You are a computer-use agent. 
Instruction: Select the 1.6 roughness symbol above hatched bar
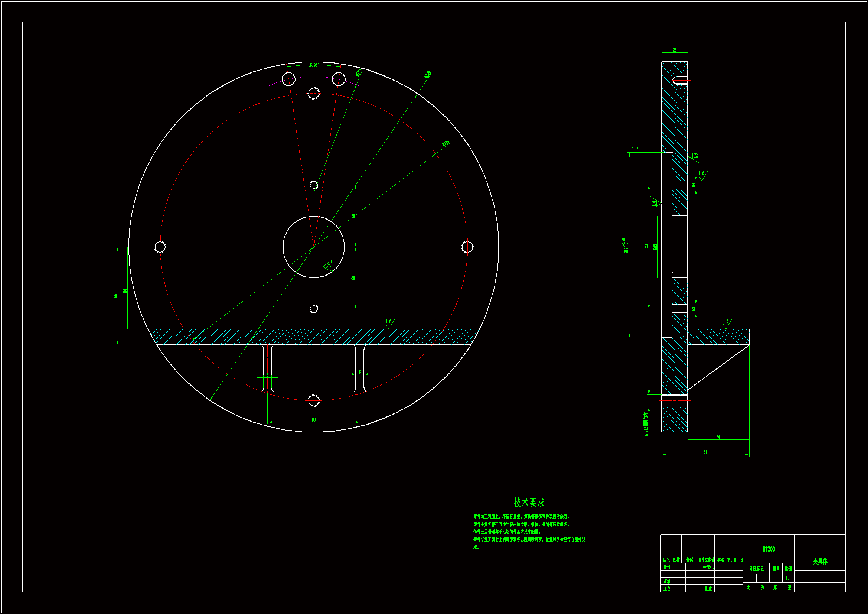tap(389, 323)
